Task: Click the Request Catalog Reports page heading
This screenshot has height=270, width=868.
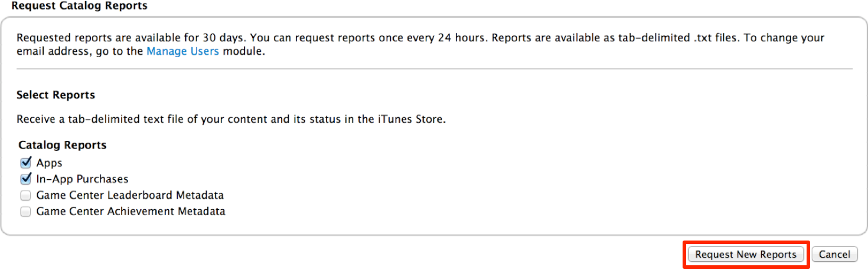Action: (x=80, y=6)
